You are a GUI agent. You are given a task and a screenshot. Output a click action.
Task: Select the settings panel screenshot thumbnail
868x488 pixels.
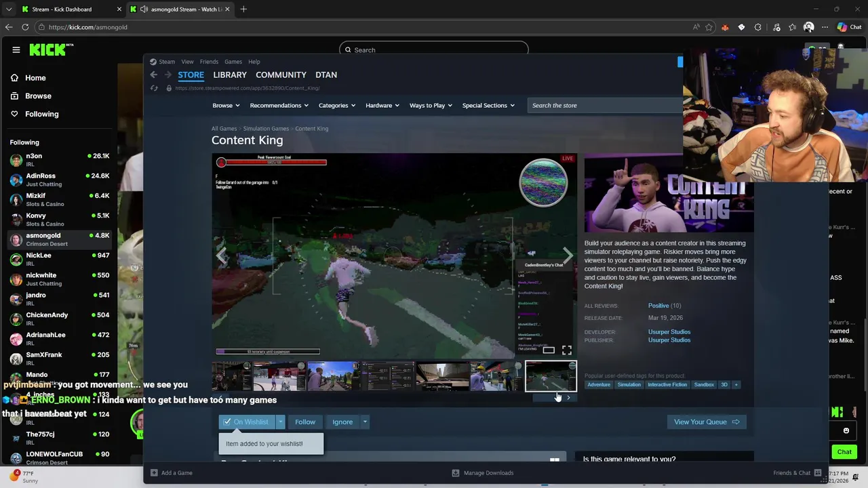pyautogui.click(x=388, y=376)
